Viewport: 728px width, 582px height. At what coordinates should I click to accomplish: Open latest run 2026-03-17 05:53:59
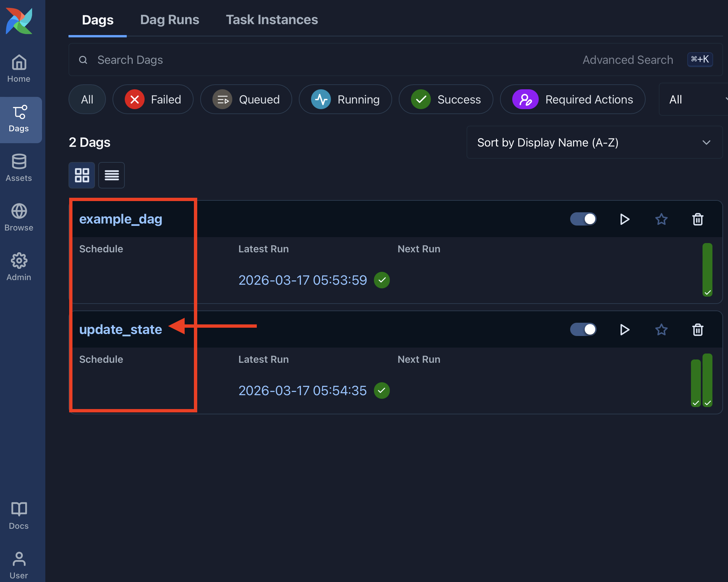(302, 280)
